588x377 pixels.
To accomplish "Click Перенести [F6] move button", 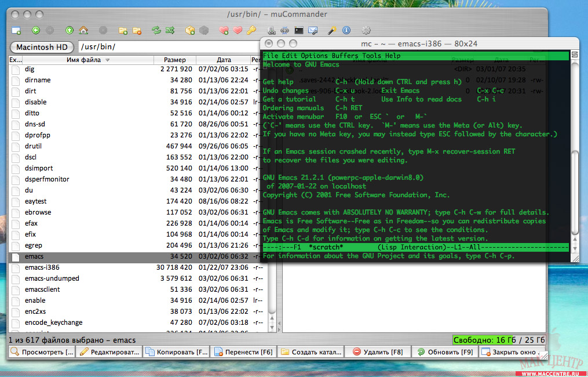I will pos(243,352).
